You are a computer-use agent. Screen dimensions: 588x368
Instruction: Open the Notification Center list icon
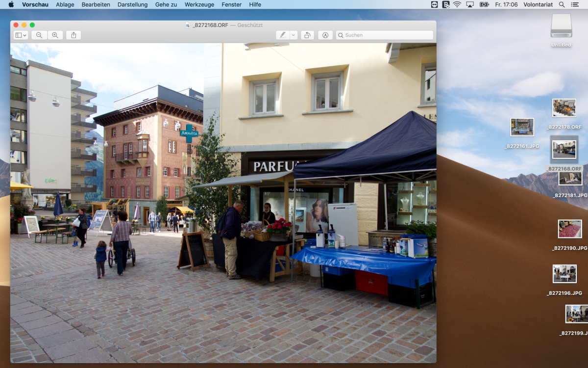pyautogui.click(x=575, y=4)
